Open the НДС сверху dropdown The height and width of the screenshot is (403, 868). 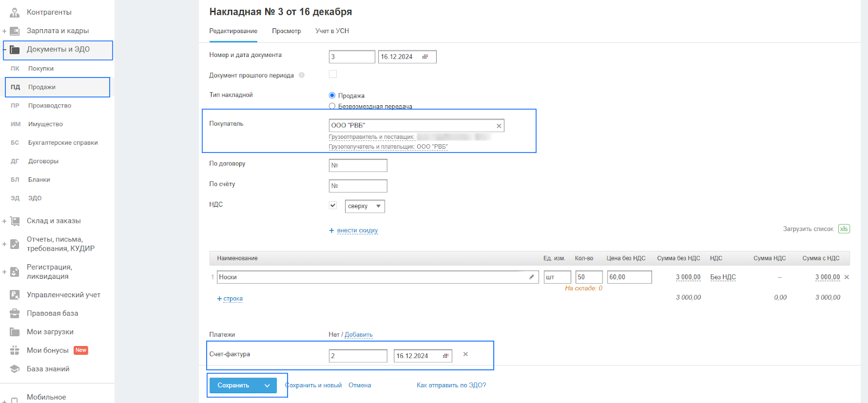[365, 206]
